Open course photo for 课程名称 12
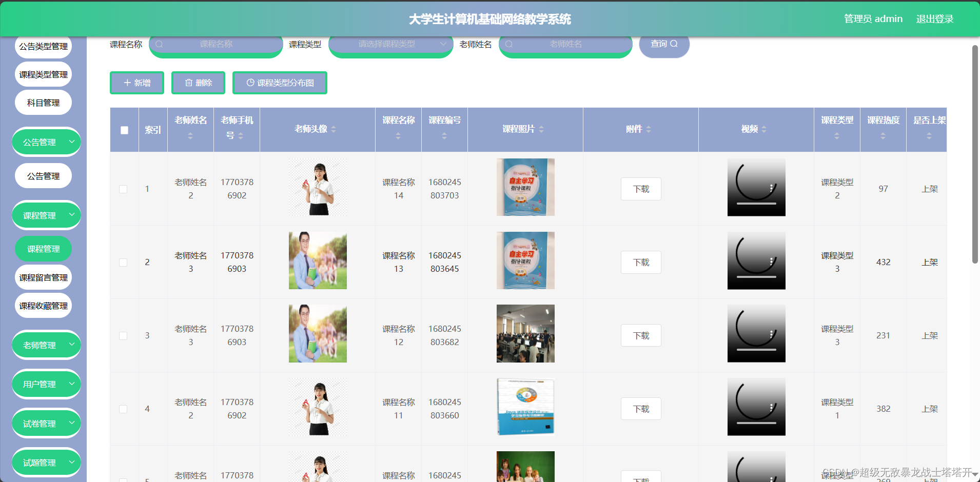 pyautogui.click(x=525, y=334)
